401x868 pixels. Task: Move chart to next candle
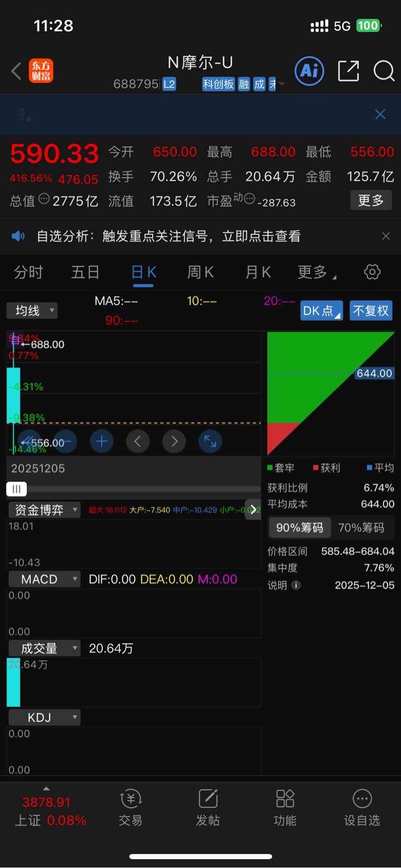174,442
